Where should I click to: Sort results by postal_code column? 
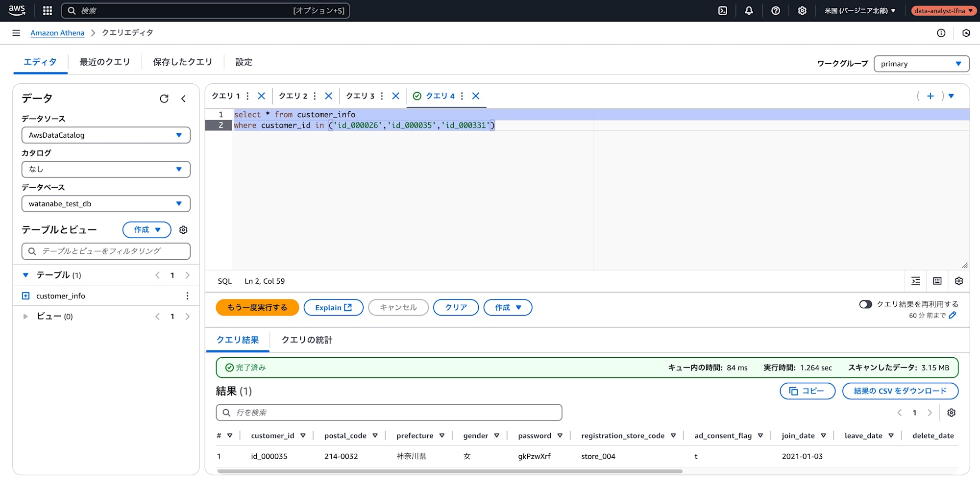tap(375, 436)
